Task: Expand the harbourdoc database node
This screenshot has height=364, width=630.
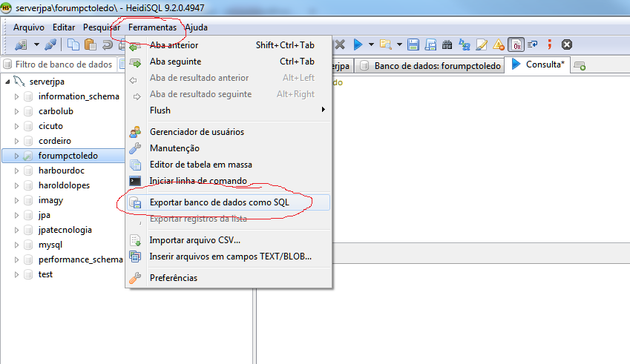Action: pyautogui.click(x=16, y=171)
